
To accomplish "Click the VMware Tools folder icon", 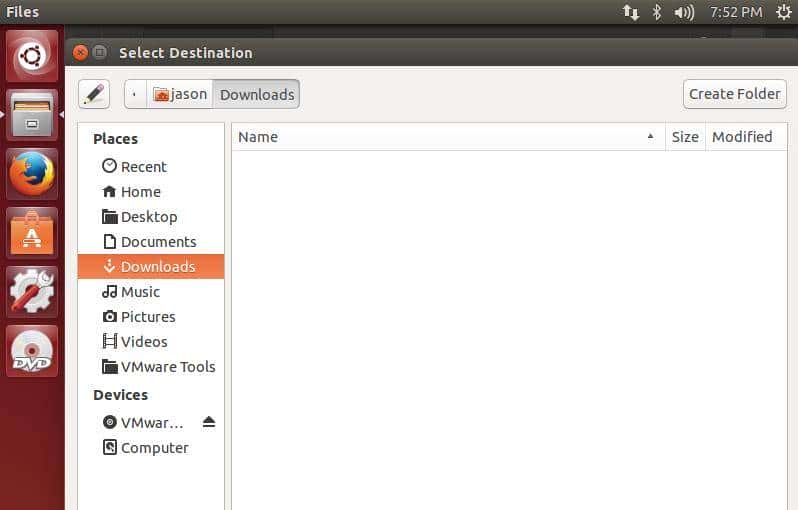I will 109,366.
